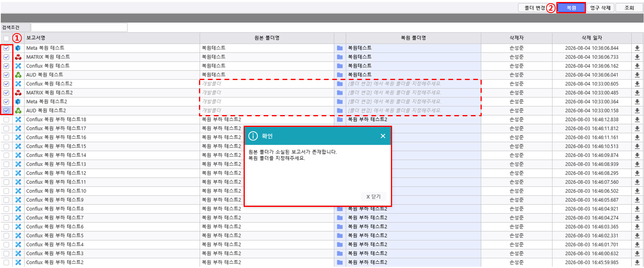Screen dimensions: 644x268
Task: Download the Conflux 복원 테스트2 report
Action: point(637,84)
